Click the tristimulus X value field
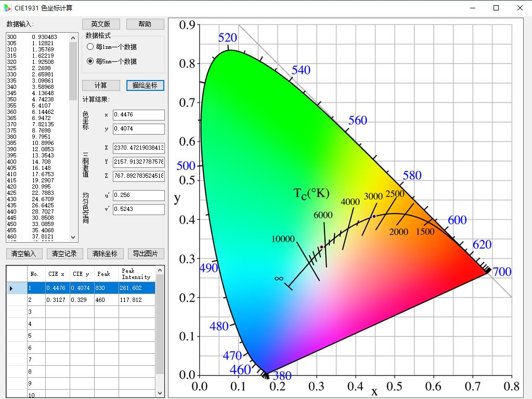 click(139, 148)
